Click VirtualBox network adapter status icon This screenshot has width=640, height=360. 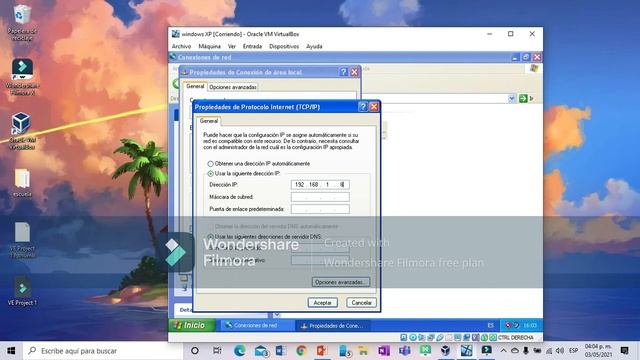(431, 338)
